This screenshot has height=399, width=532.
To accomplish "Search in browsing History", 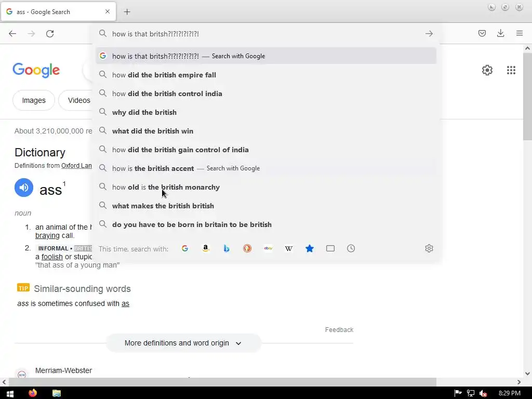I will pyautogui.click(x=351, y=248).
